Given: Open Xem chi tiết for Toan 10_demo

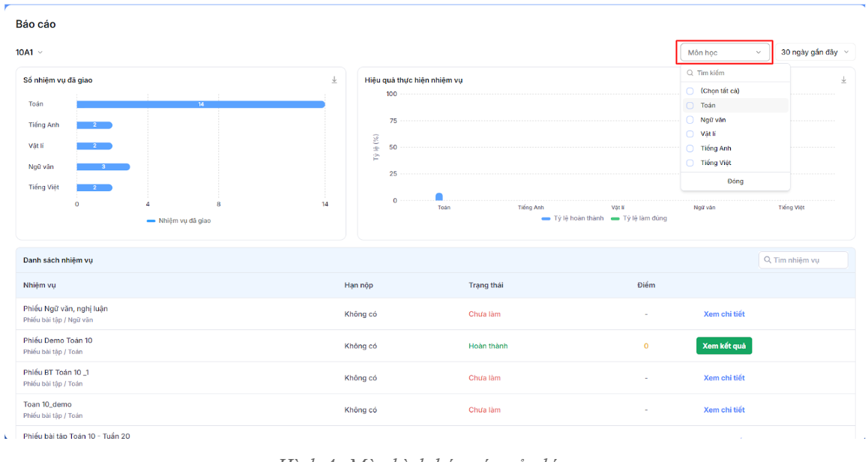Looking at the screenshot, I should (x=723, y=409).
